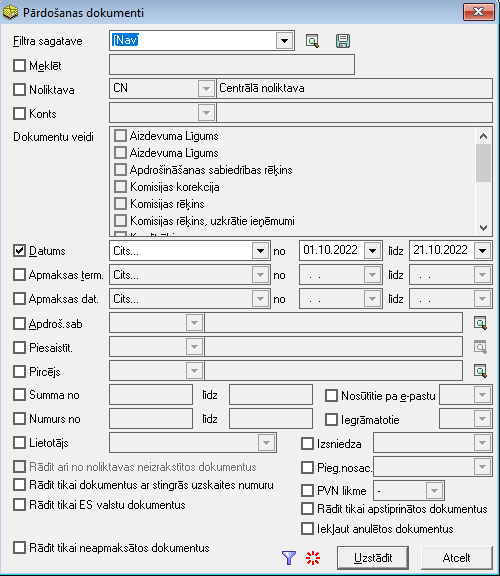This screenshot has height=576, width=500.
Task: Click the Atcelt button
Action: click(456, 558)
